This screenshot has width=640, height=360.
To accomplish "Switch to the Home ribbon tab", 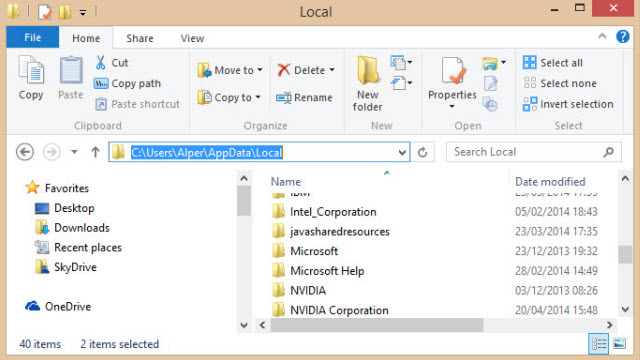I will [86, 38].
